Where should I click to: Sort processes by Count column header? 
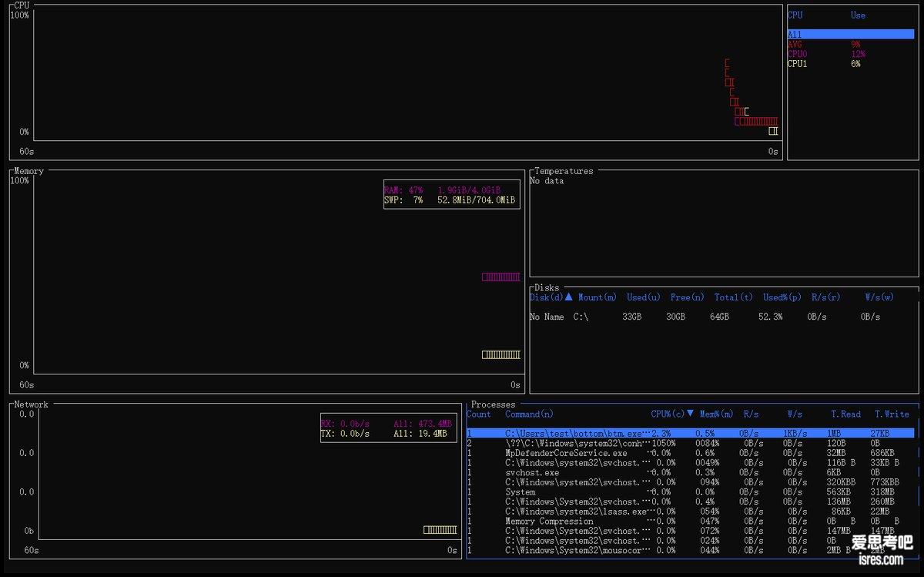coord(479,414)
